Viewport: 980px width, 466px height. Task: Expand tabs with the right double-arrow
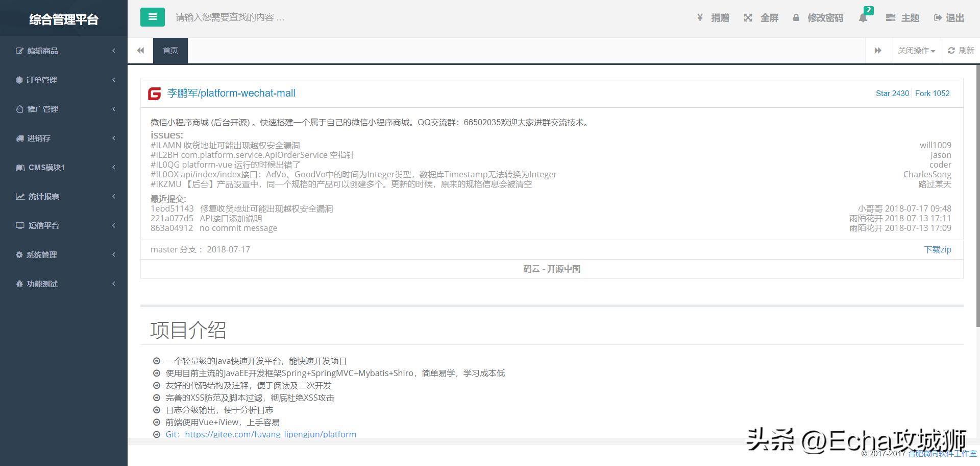click(877, 50)
